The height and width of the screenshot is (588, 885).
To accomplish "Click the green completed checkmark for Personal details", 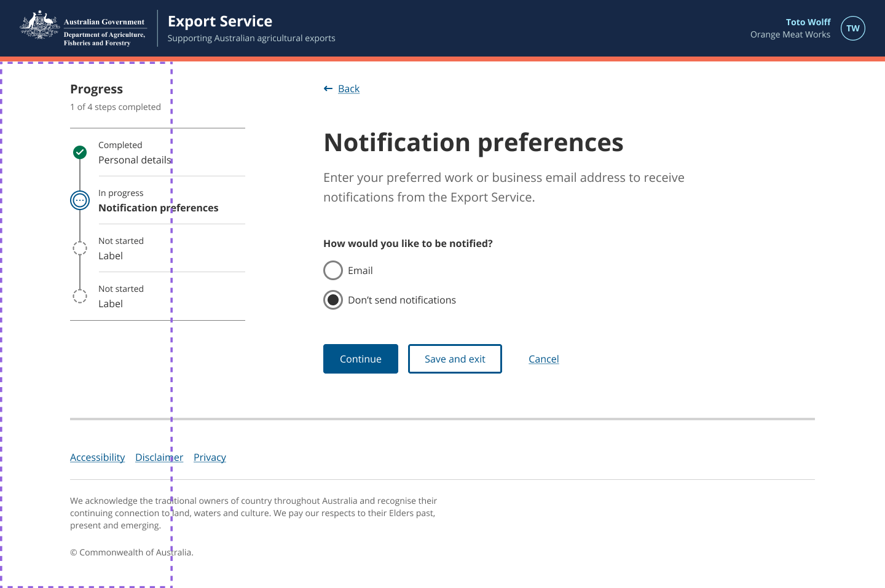I will pos(79,152).
